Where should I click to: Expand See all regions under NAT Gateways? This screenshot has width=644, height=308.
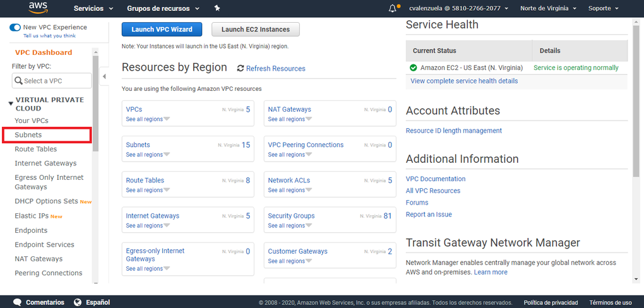click(290, 119)
